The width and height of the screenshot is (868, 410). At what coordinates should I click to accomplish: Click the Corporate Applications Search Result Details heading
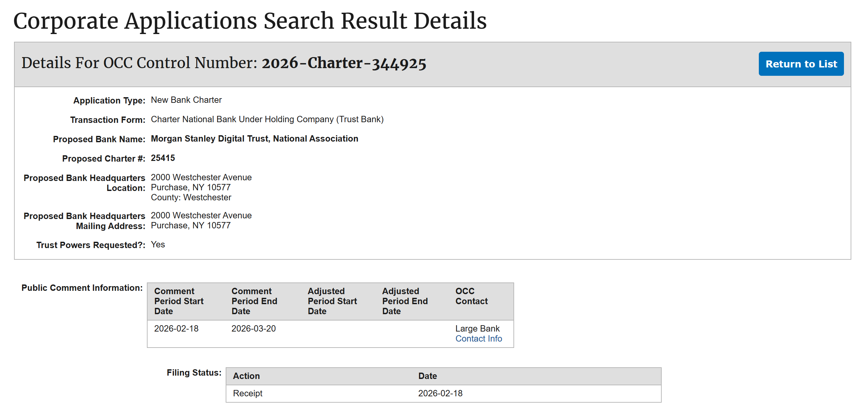250,21
